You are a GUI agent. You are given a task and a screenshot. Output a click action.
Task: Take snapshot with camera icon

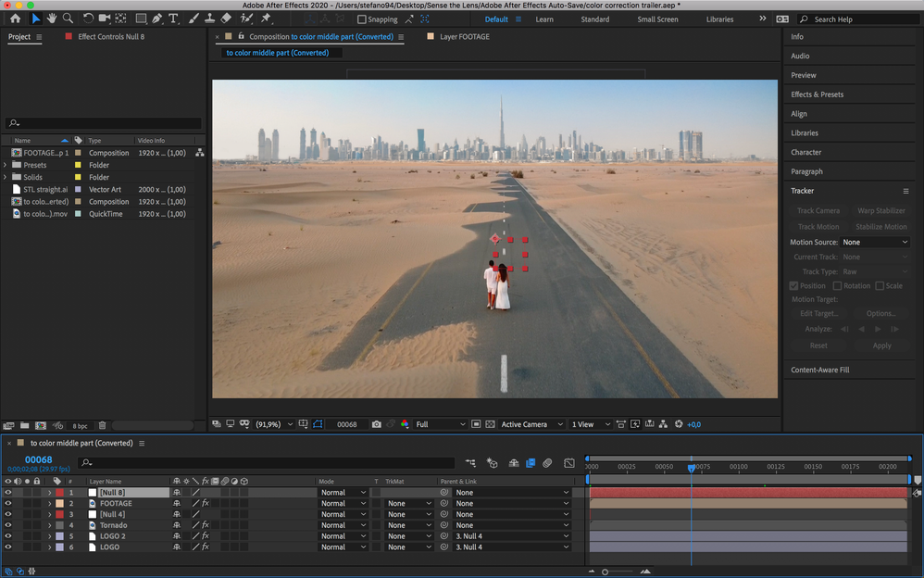click(x=376, y=424)
